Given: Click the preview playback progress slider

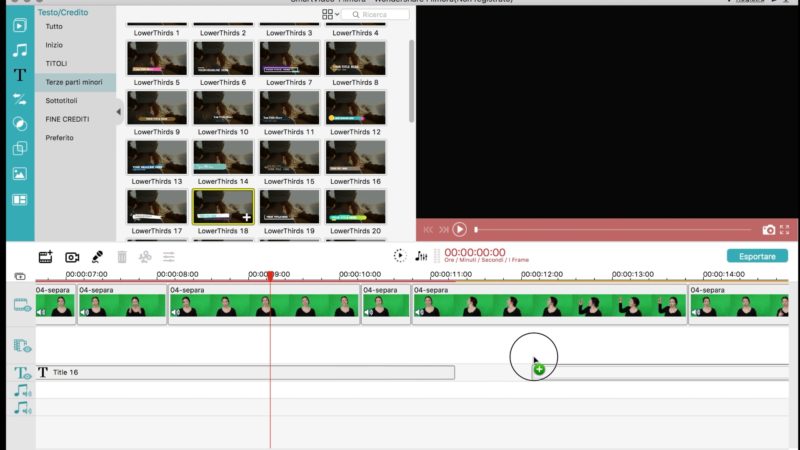Looking at the screenshot, I should (x=610, y=230).
